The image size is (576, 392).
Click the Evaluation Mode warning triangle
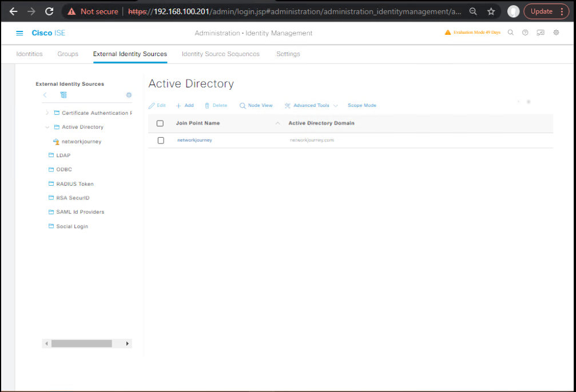click(448, 33)
